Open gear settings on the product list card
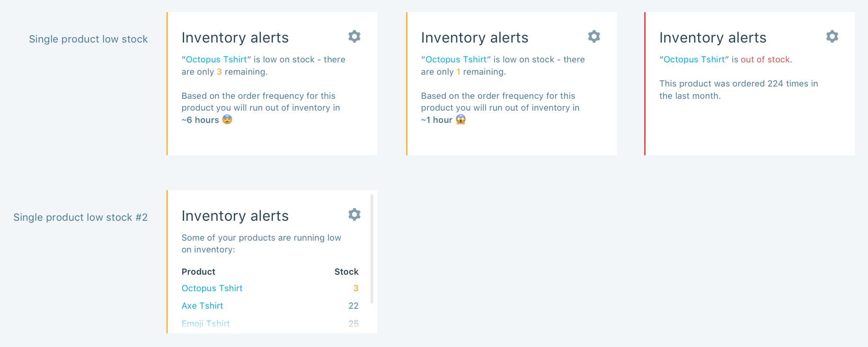868x347 pixels. (354, 215)
